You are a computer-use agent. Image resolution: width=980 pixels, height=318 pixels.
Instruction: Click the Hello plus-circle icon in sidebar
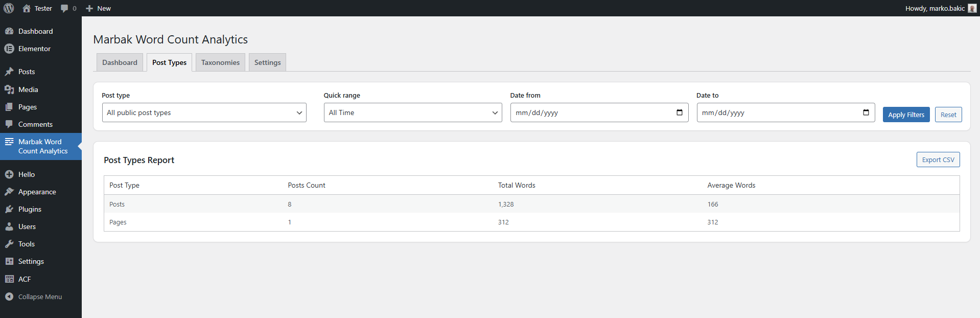[9, 174]
